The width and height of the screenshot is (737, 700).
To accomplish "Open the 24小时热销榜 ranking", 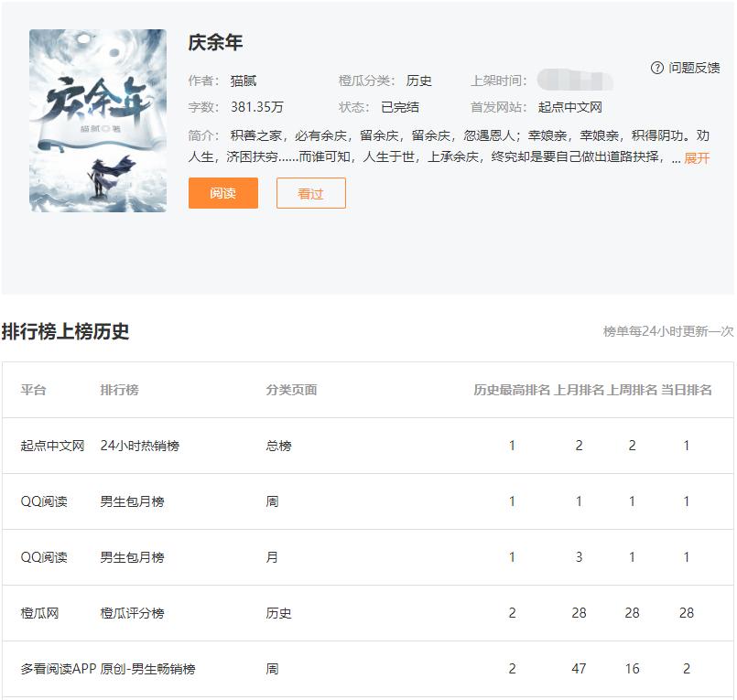I will click(x=143, y=445).
